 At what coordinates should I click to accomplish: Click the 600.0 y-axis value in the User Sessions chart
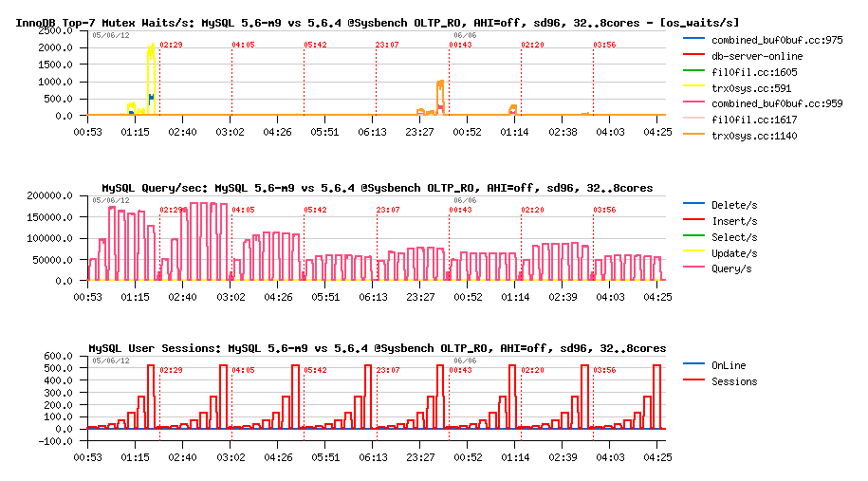pyautogui.click(x=58, y=356)
